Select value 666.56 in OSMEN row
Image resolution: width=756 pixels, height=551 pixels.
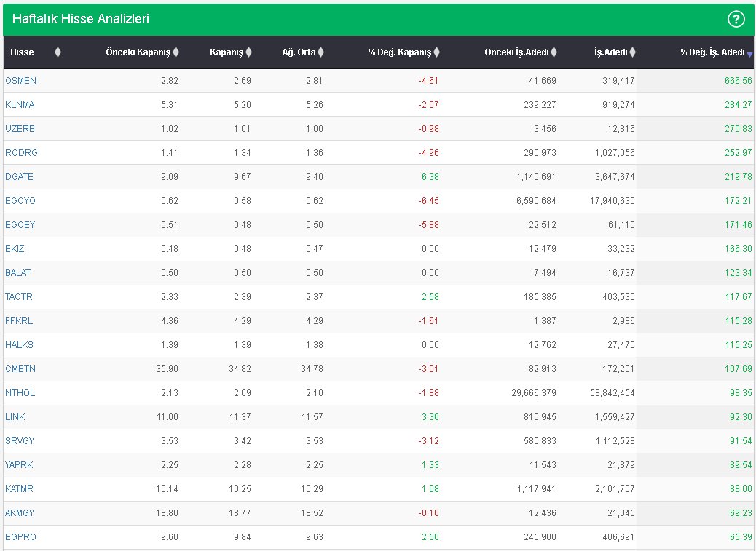point(739,81)
